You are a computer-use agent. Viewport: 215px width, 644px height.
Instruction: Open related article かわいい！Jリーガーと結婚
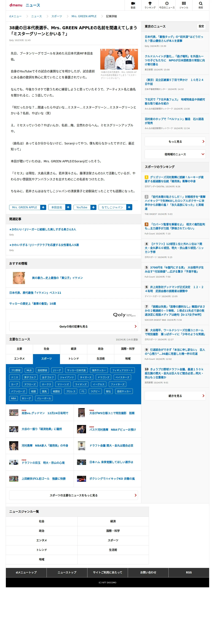click(x=43, y=229)
